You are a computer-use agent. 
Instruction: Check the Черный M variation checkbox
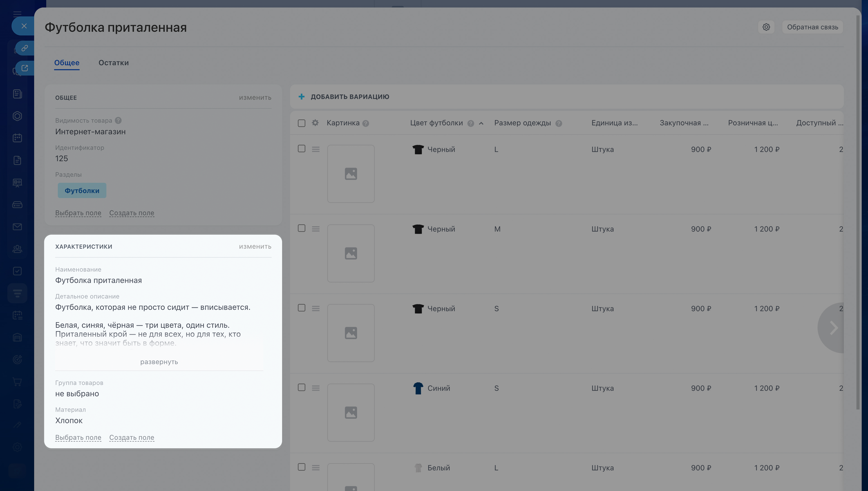pos(301,228)
